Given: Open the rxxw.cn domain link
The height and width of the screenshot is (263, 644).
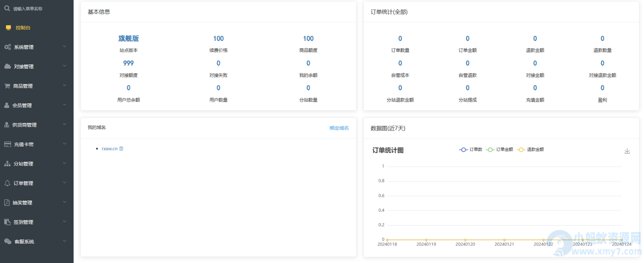Looking at the screenshot, I should tap(109, 149).
